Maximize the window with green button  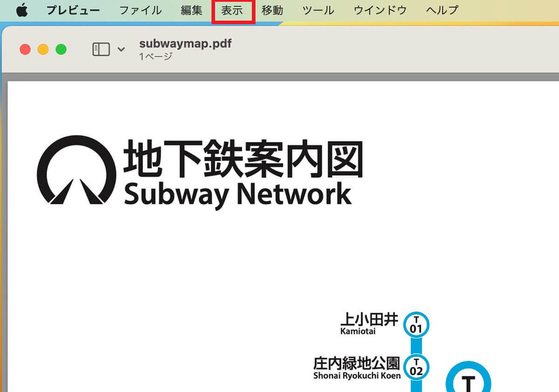[x=61, y=49]
